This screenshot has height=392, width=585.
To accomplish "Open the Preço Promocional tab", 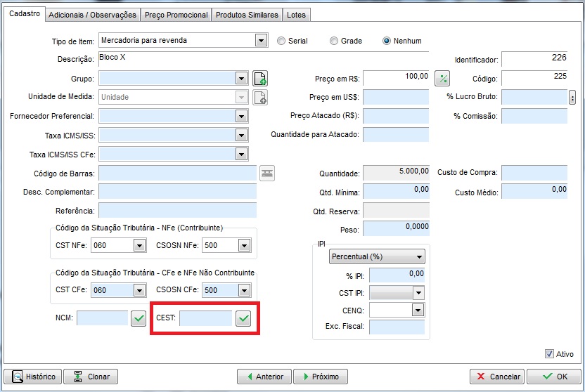I will pyautogui.click(x=176, y=15).
